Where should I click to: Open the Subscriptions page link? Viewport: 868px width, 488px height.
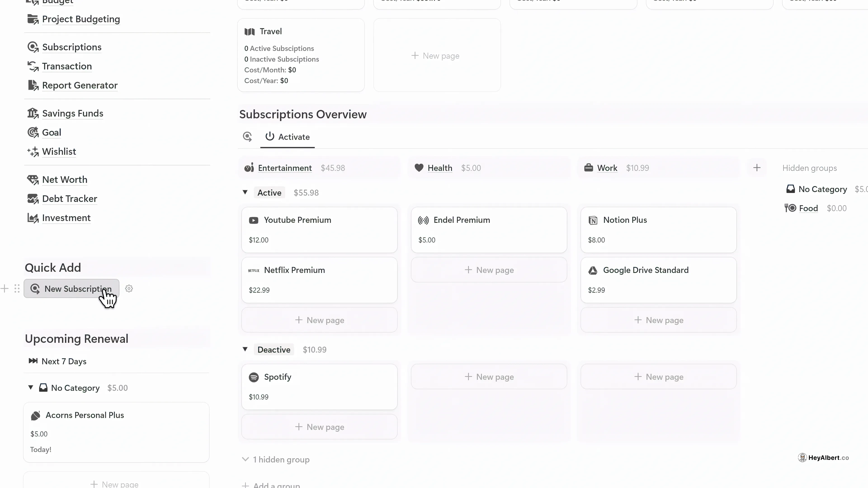click(x=72, y=47)
